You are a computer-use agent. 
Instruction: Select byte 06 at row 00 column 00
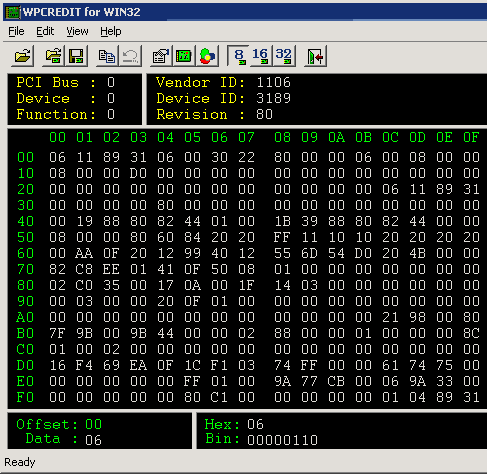57,157
